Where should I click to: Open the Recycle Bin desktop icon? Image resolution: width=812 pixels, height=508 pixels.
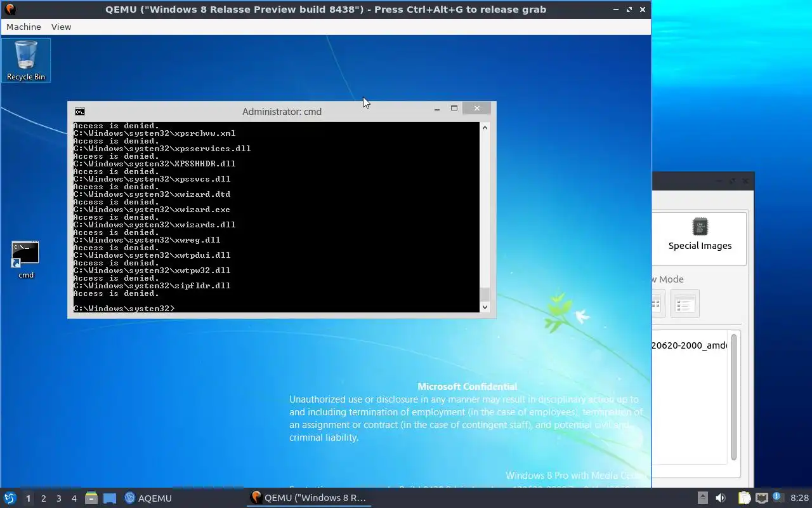[25, 60]
